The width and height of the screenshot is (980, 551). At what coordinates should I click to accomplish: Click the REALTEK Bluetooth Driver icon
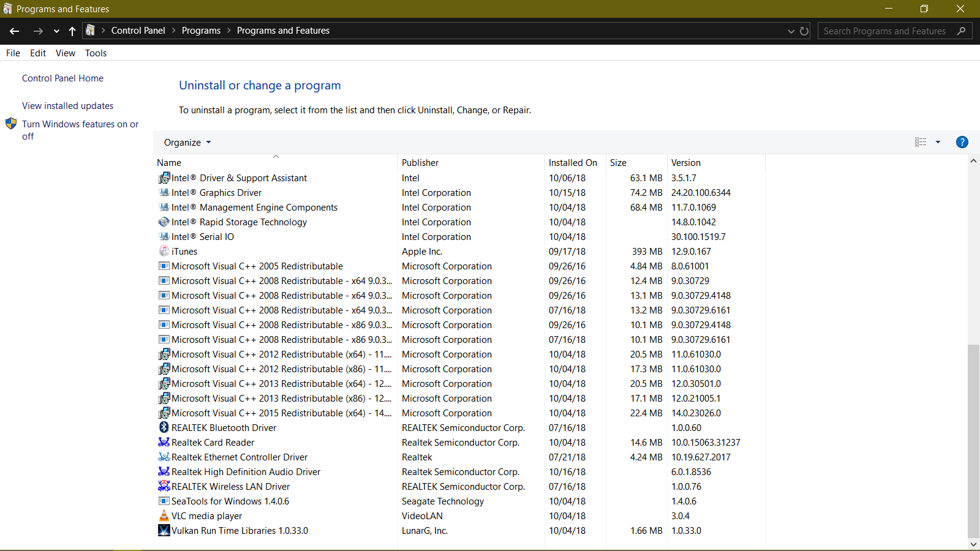(x=164, y=428)
